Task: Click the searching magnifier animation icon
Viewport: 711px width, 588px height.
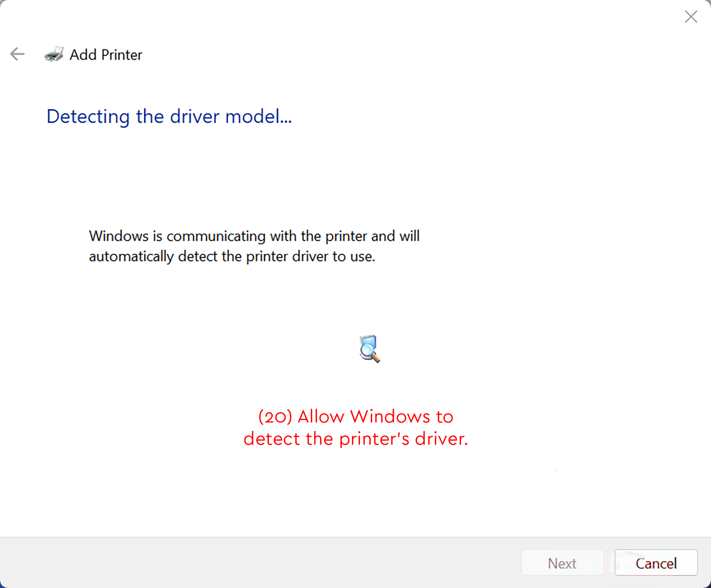Action: pos(370,349)
